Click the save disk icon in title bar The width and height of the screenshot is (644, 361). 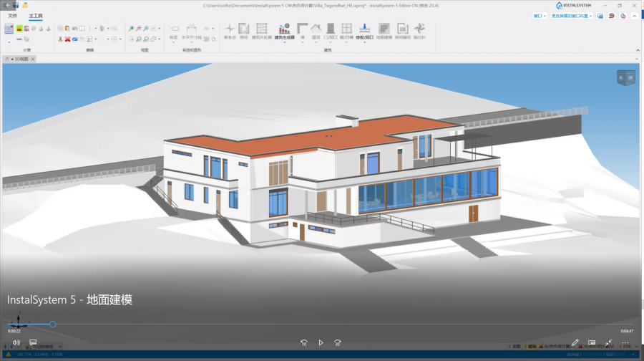pyautogui.click(x=16, y=5)
